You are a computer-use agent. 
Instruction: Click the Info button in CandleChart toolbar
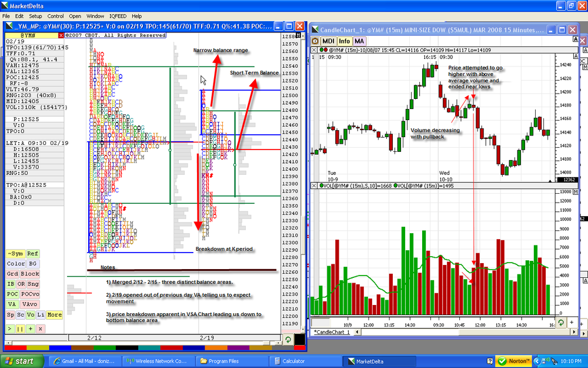[344, 41]
